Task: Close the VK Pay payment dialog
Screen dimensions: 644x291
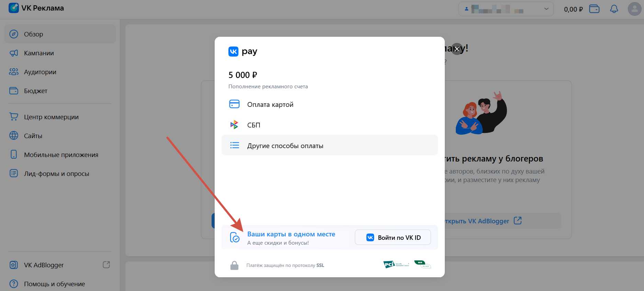Action: click(457, 49)
